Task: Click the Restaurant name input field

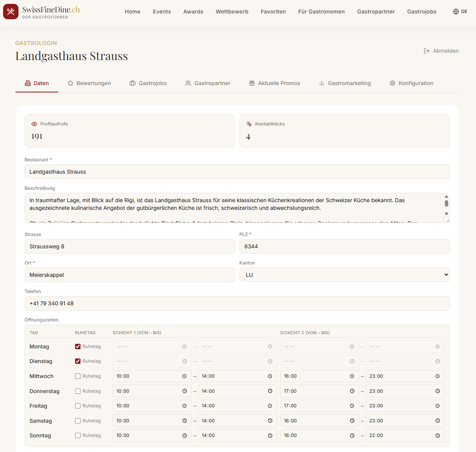Action: coord(237,172)
